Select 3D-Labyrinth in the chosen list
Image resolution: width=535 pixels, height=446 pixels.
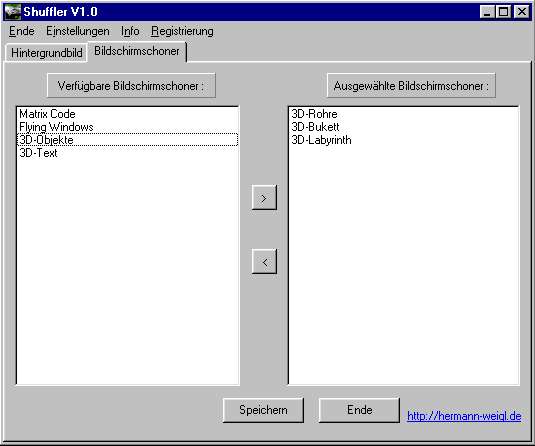[x=404, y=140]
